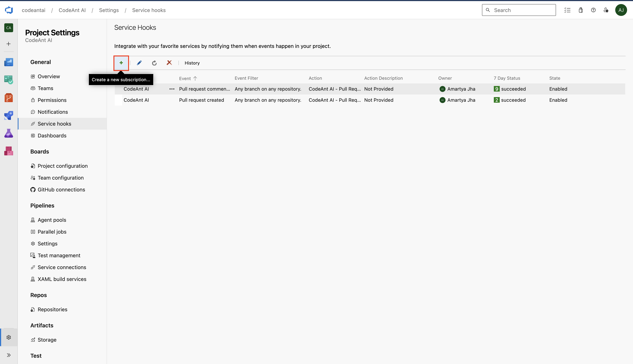Screen dimensions: 633x364
Task: Click the green plus create subscription icon
Action: click(x=121, y=63)
